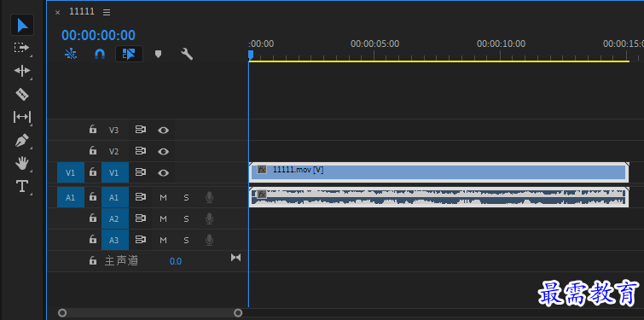Select the Track Select Forward tool
644x320 pixels.
[x=22, y=48]
